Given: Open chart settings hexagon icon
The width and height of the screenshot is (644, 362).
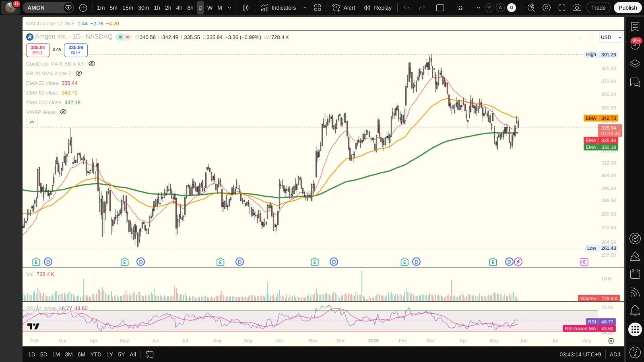Looking at the screenshot, I should pos(546,8).
